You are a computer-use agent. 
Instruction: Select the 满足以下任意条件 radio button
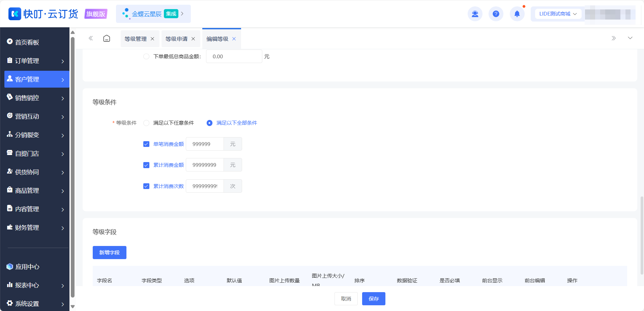click(146, 123)
